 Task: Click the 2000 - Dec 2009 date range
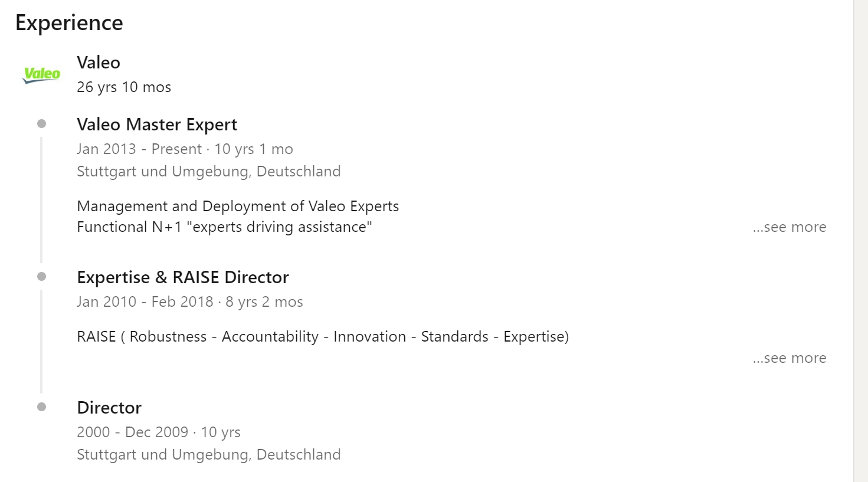[133, 432]
